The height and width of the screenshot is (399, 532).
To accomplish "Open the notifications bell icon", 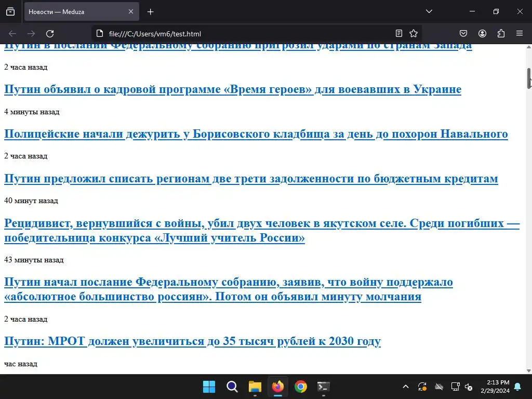I will 518,387.
